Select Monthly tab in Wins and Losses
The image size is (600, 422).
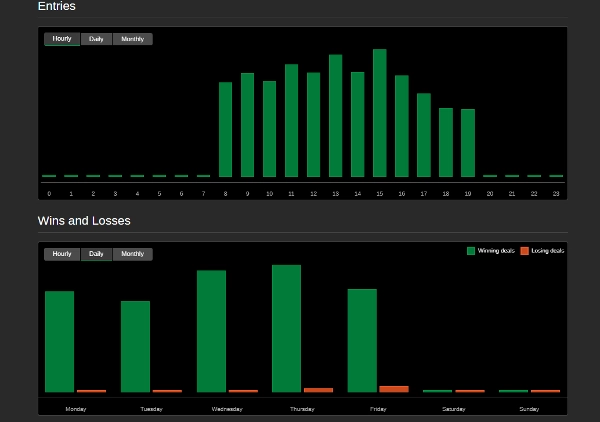pyautogui.click(x=132, y=254)
